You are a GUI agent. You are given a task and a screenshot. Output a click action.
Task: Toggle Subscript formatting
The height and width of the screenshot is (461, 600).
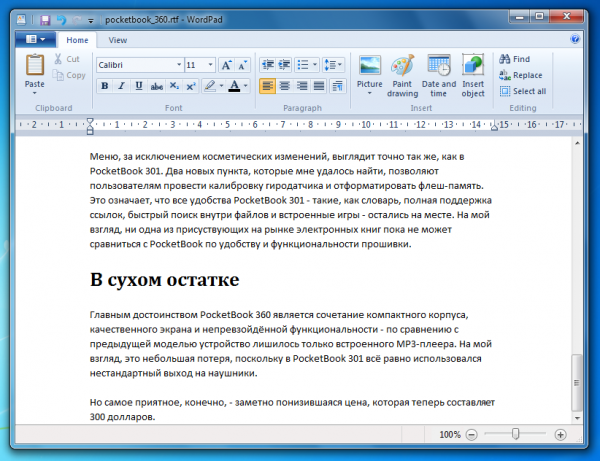pyautogui.click(x=174, y=86)
